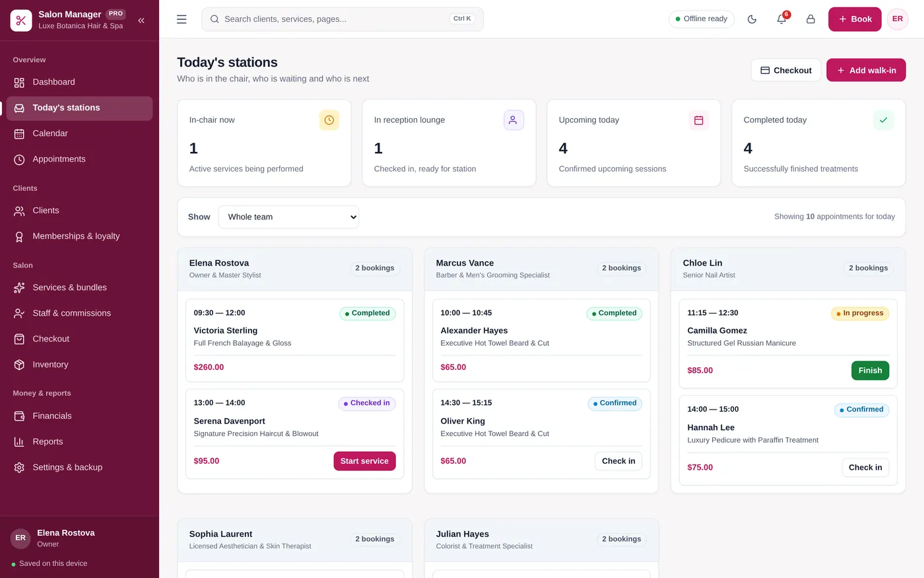The image size is (924, 578).
Task: Check in Hannah Lee
Action: tap(865, 468)
